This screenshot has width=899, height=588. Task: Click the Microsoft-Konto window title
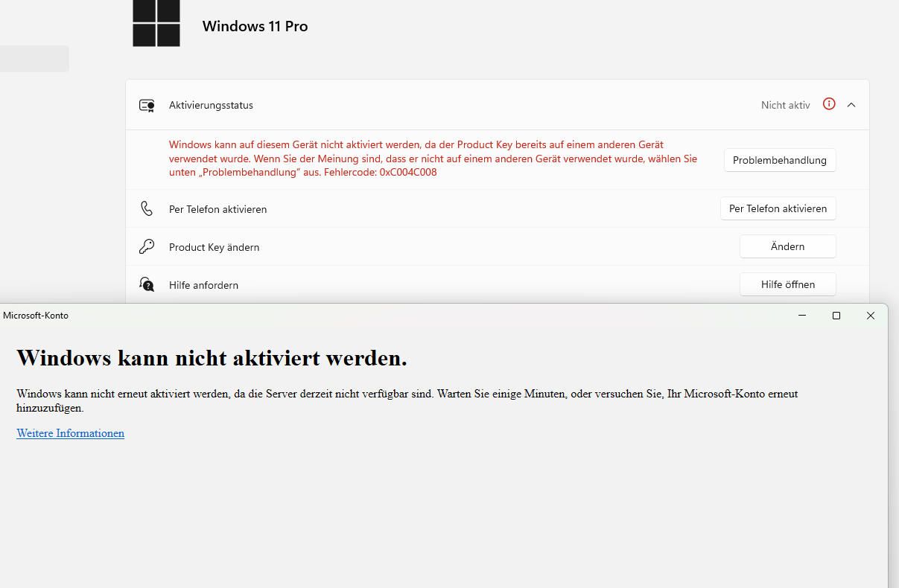tap(36, 316)
